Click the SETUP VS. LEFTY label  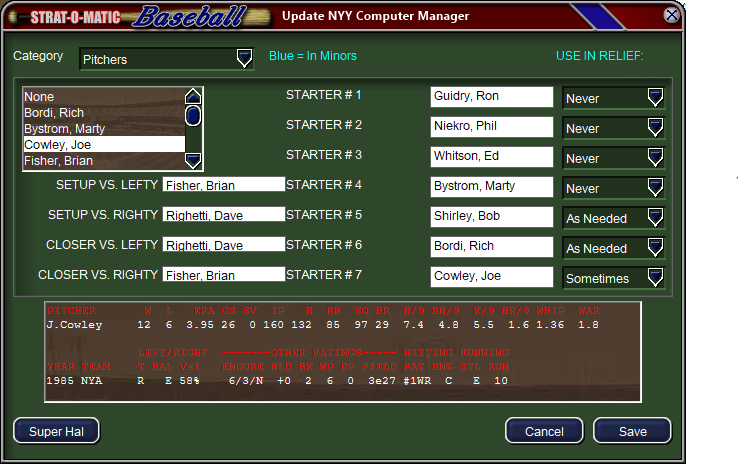[107, 185]
